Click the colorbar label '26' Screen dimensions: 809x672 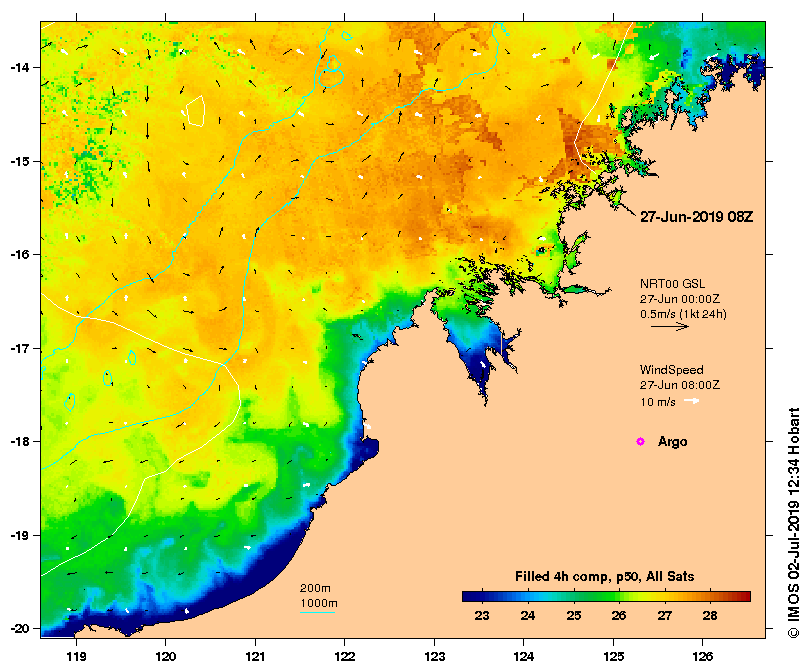pyautogui.click(x=619, y=615)
